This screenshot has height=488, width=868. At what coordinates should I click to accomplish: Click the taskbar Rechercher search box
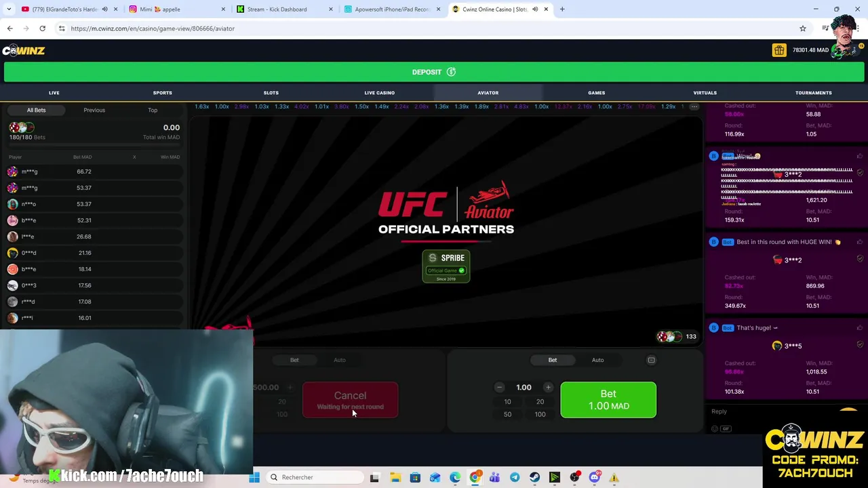click(314, 477)
